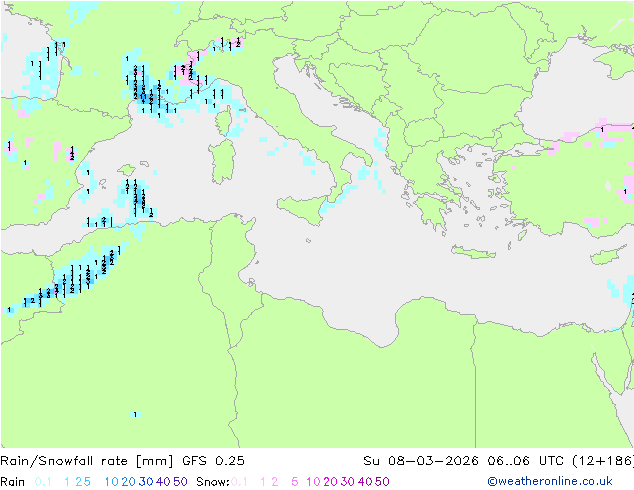Screen dimensions: 634x490
Task: Click the "Rain" legend label
Action: [x=13, y=482]
